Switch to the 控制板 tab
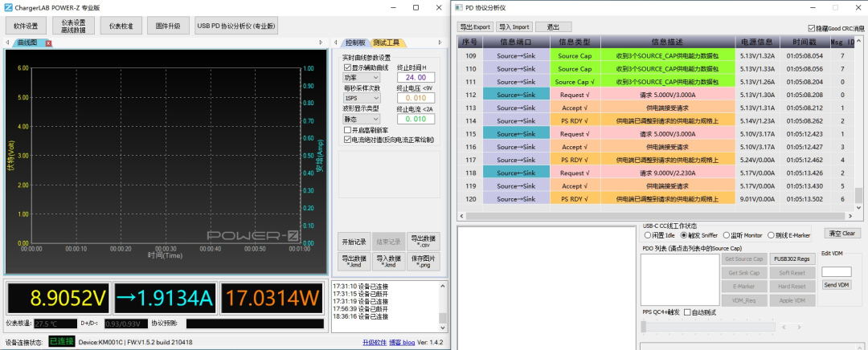Screen dimensions: 868x350 pos(355,43)
